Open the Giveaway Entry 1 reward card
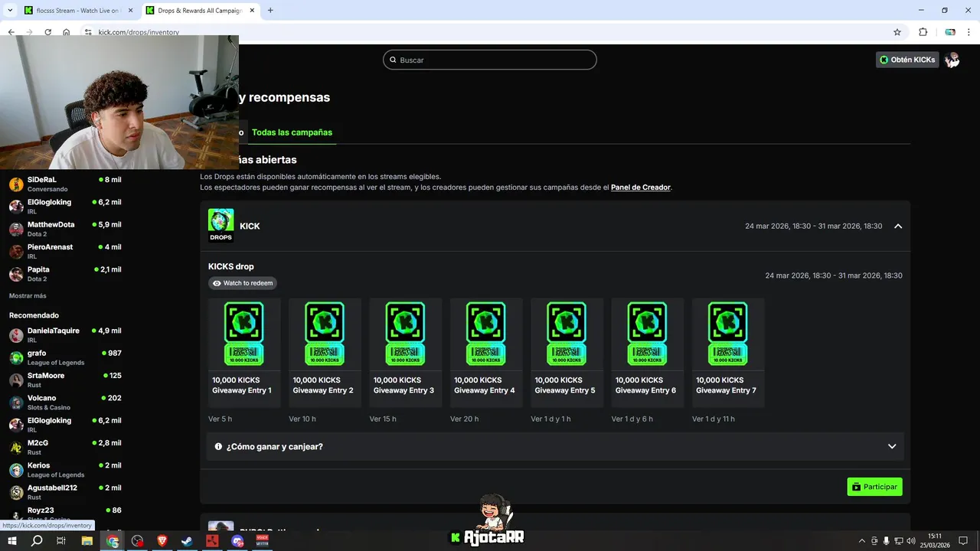This screenshot has width=980, height=551. tap(244, 352)
